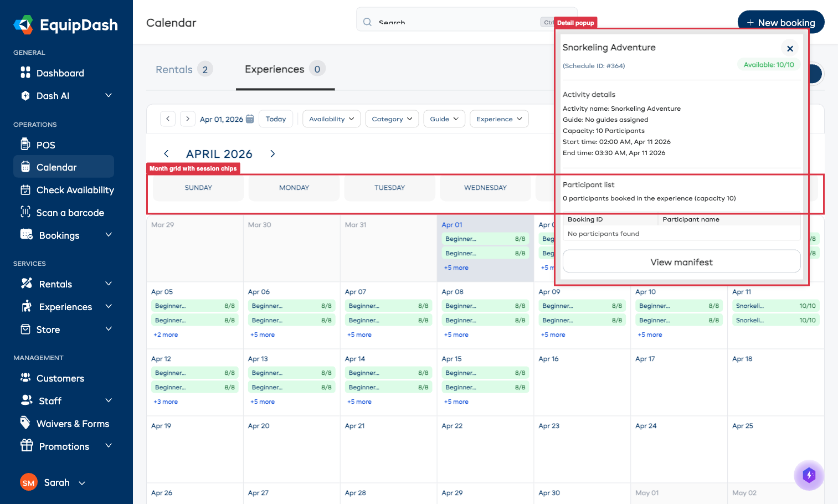Select the POS icon in Operations
This screenshot has height=504, width=838.
pos(26,145)
